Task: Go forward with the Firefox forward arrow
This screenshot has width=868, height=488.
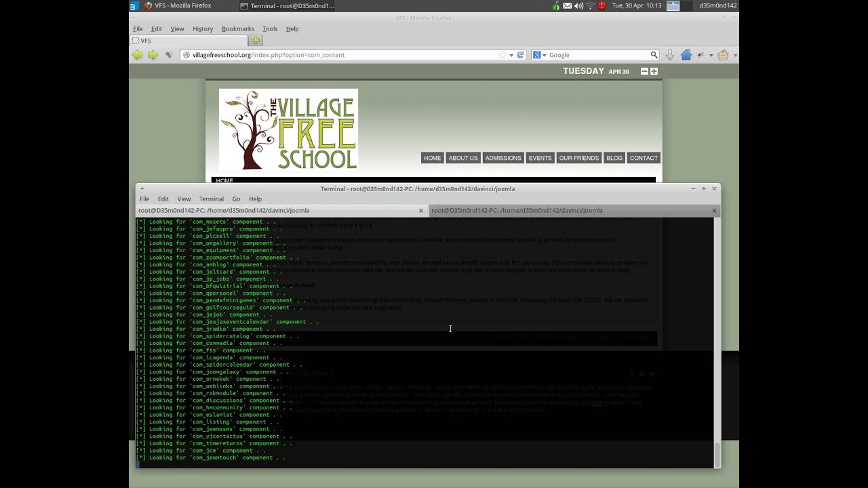Action: click(x=153, y=55)
